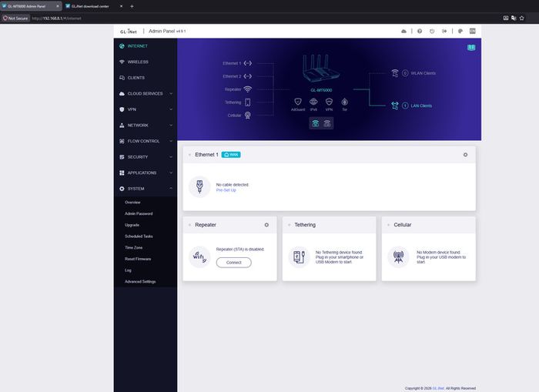Image resolution: width=539 pixels, height=392 pixels.
Task: Expand the Network menu chevron
Action: 171,126
